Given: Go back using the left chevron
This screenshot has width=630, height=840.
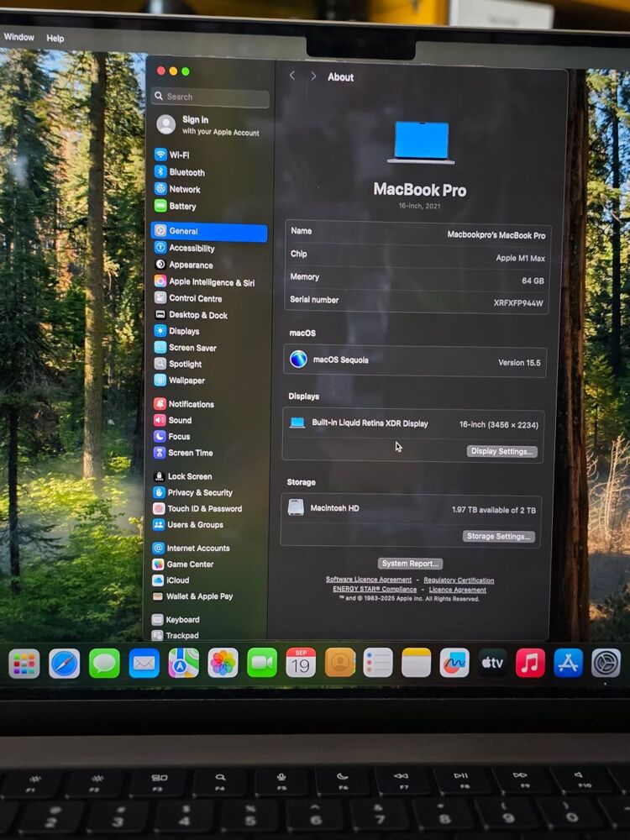Looking at the screenshot, I should tap(292, 76).
